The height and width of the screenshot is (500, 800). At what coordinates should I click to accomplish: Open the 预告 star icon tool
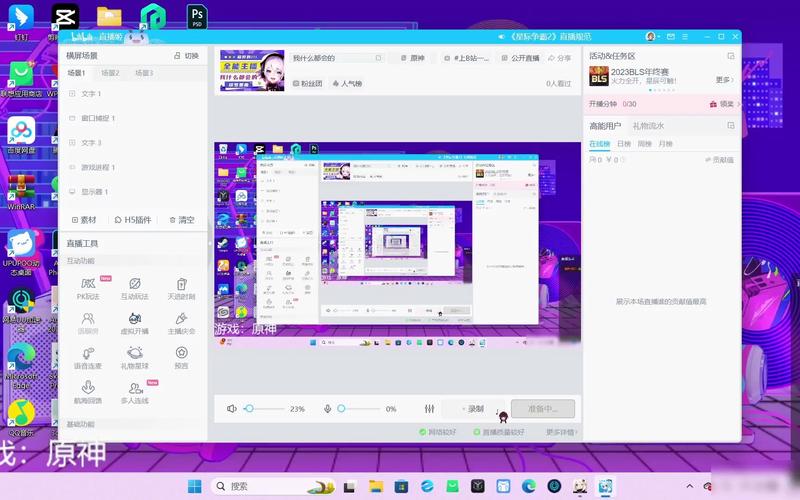(x=182, y=357)
